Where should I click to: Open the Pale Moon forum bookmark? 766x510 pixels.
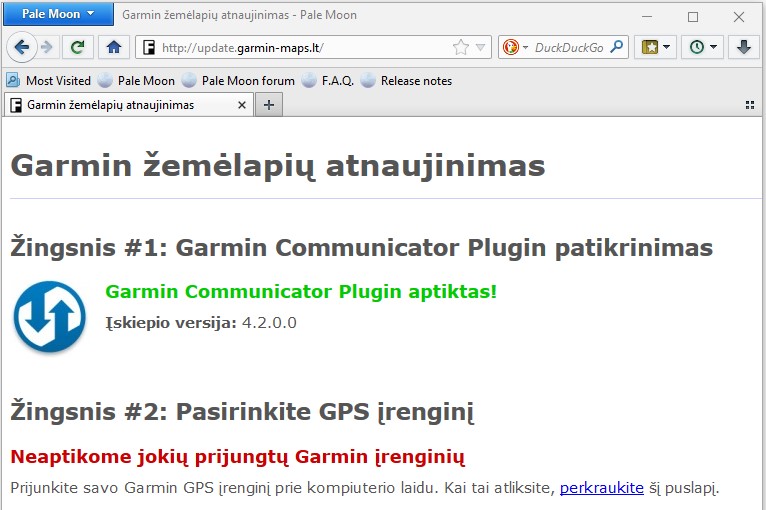click(238, 81)
